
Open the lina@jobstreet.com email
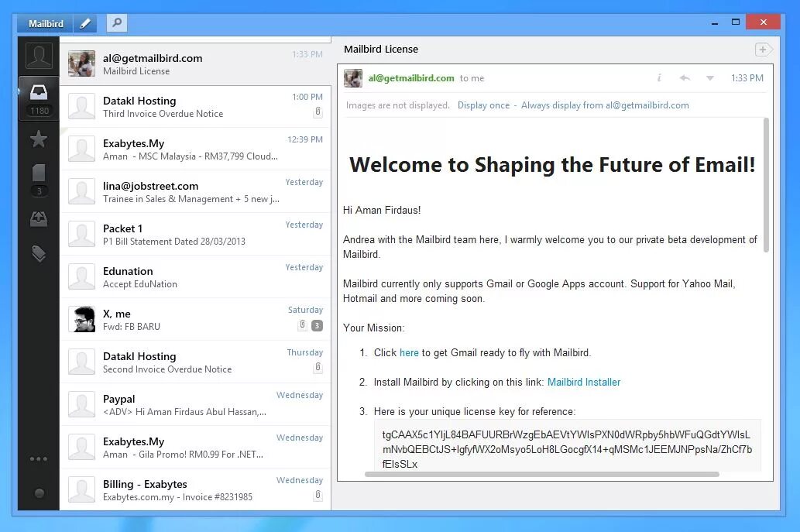[x=195, y=192]
